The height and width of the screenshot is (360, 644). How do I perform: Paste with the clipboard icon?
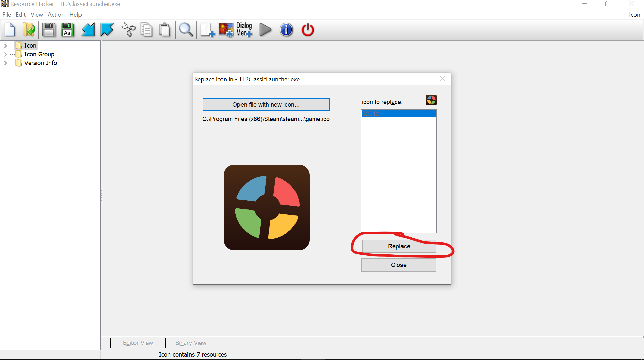coord(165,30)
